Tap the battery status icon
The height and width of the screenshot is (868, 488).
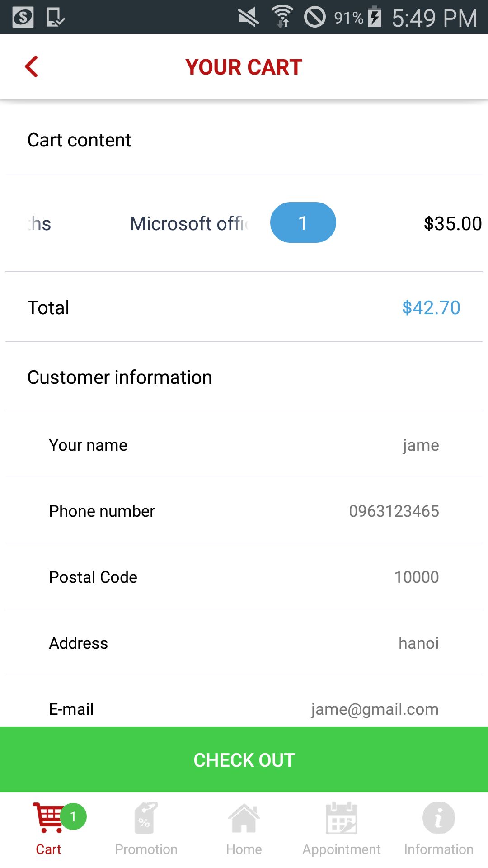click(x=375, y=17)
